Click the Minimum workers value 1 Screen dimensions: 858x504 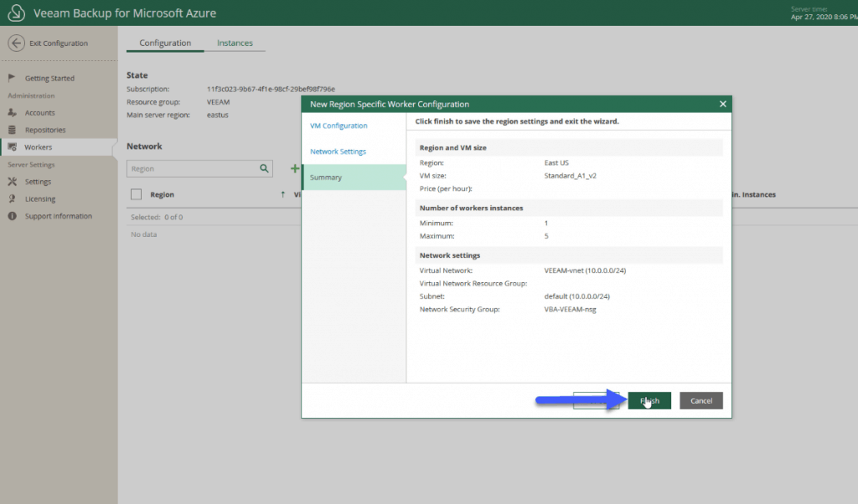coord(546,223)
